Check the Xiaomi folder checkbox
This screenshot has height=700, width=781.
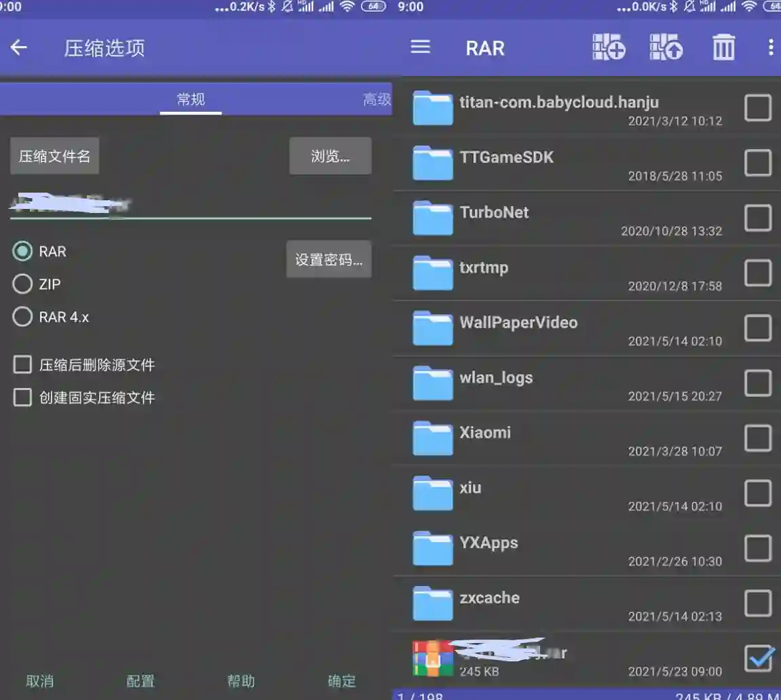coord(757,438)
